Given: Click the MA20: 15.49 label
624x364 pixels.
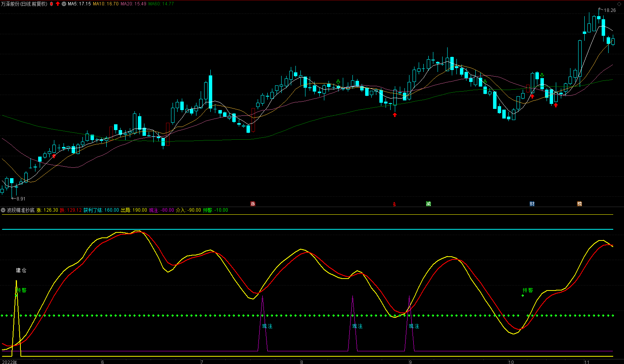Looking at the screenshot, I should [x=133, y=4].
